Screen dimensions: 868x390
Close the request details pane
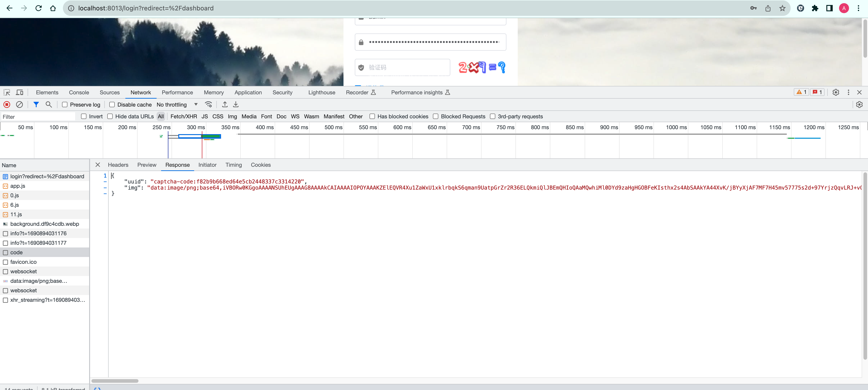tap(97, 165)
